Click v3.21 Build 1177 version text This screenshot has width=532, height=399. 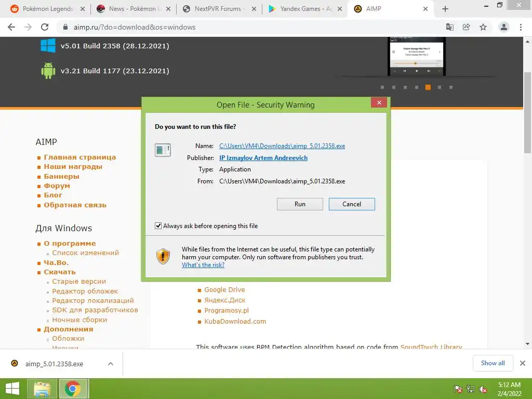pyautogui.click(x=115, y=71)
